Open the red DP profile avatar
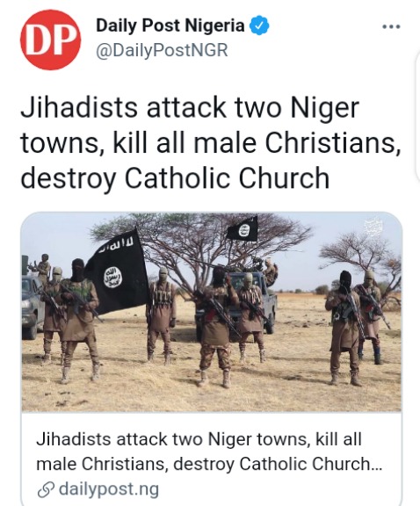This screenshot has height=506, width=420. [x=50, y=40]
